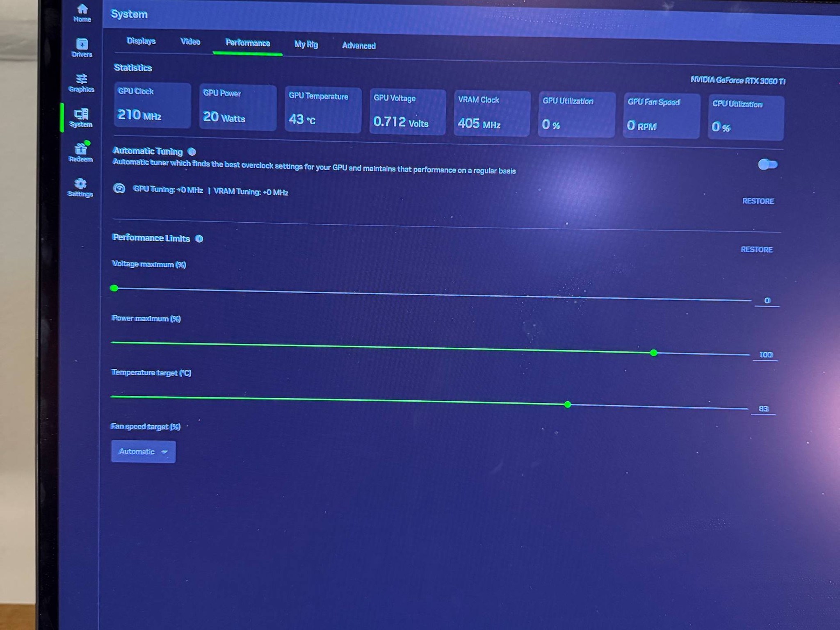Click the Voltage maximum value field
The image size is (840, 630).
tap(767, 301)
